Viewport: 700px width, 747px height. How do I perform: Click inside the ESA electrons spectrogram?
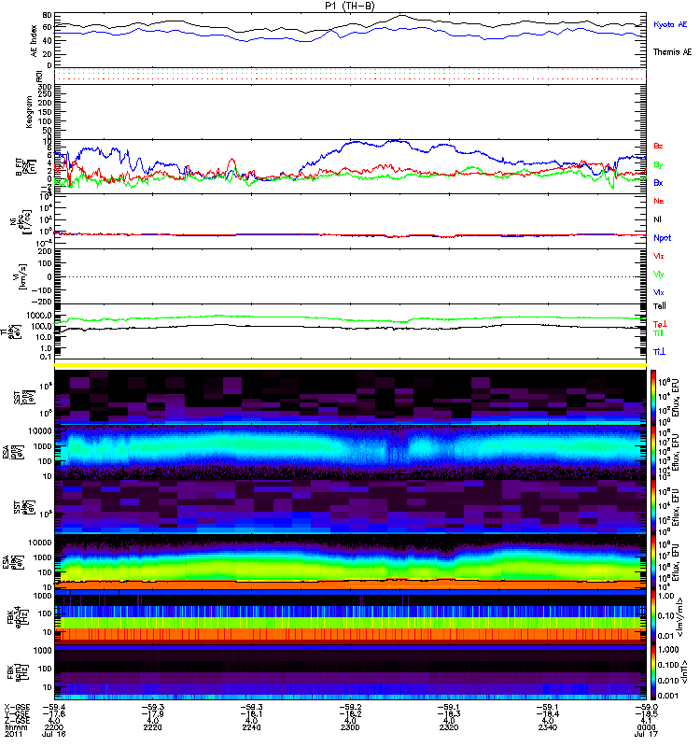[x=351, y=562]
